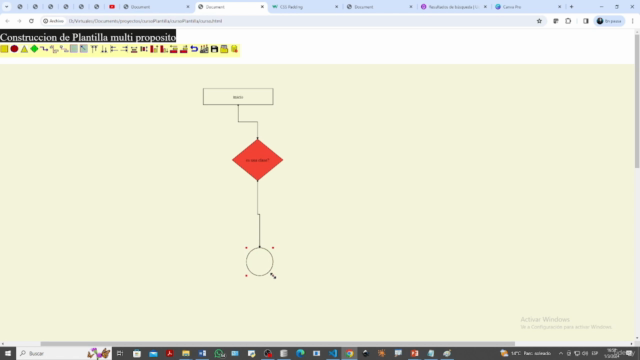The image size is (640, 360).
Task: Go forward in browser history
Action: tap(19, 21)
